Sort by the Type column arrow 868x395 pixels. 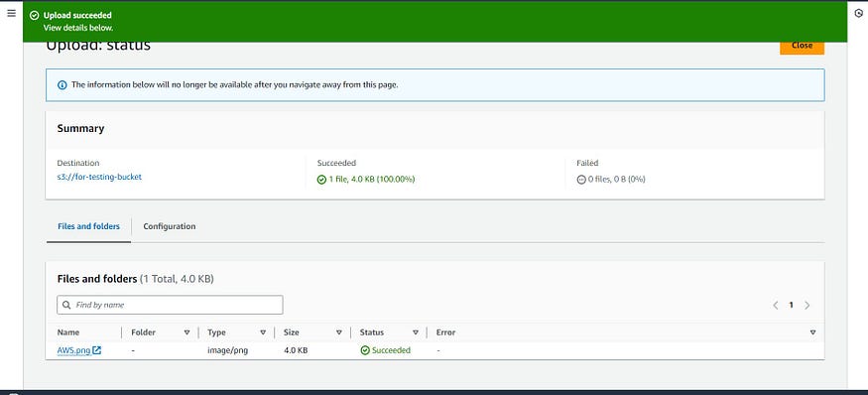263,332
